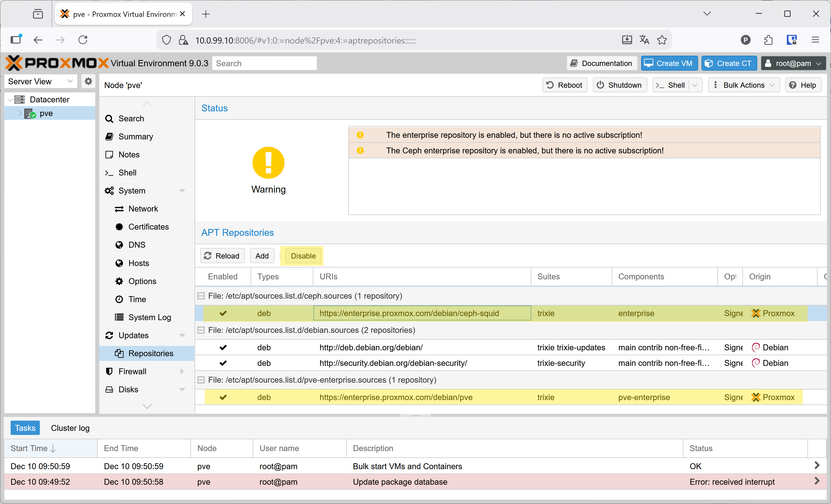Open the Shell button dropdown arrow

[x=695, y=85]
